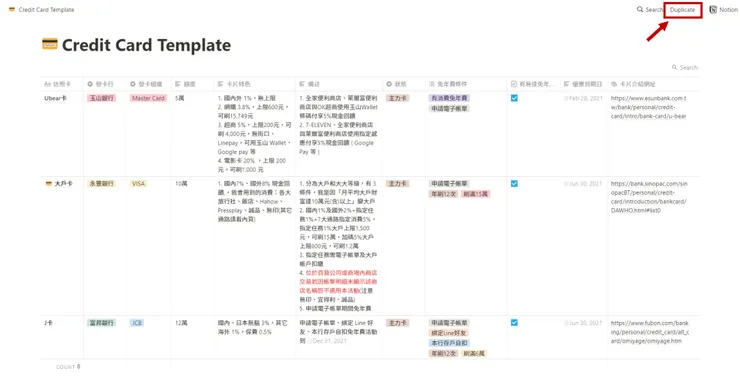The height and width of the screenshot is (378, 740).
Task: Click the magnifier icon above the table
Action: [674, 67]
